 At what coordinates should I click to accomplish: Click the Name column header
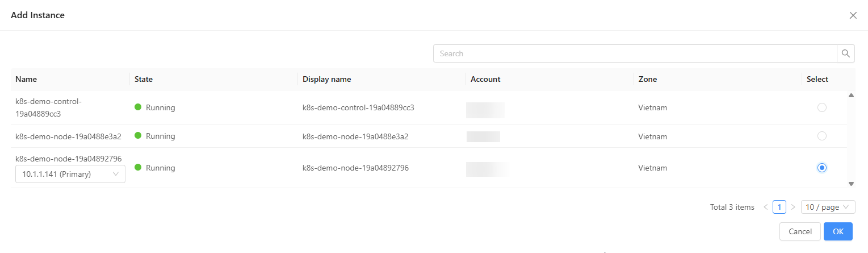(26, 79)
